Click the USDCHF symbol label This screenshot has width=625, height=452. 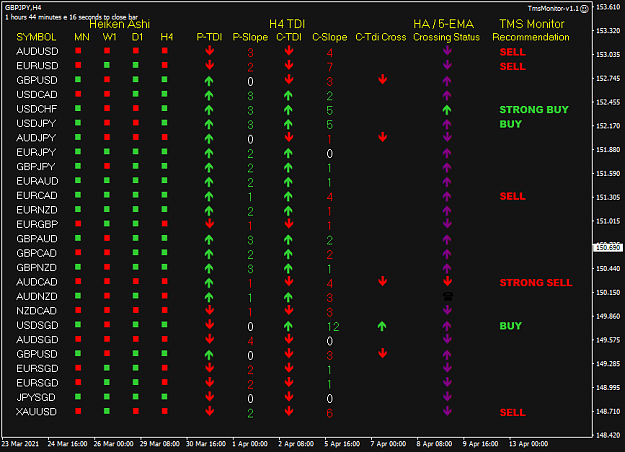pyautogui.click(x=37, y=109)
